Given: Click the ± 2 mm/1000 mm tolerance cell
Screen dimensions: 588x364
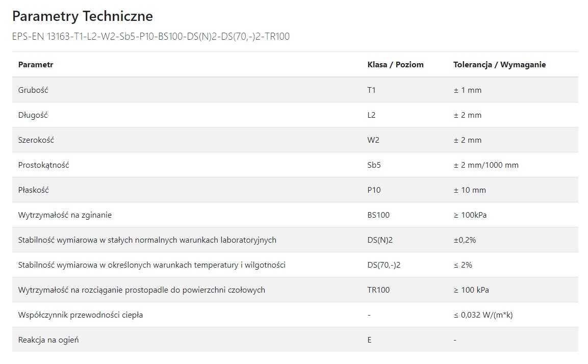Looking at the screenshot, I should 486,165.
